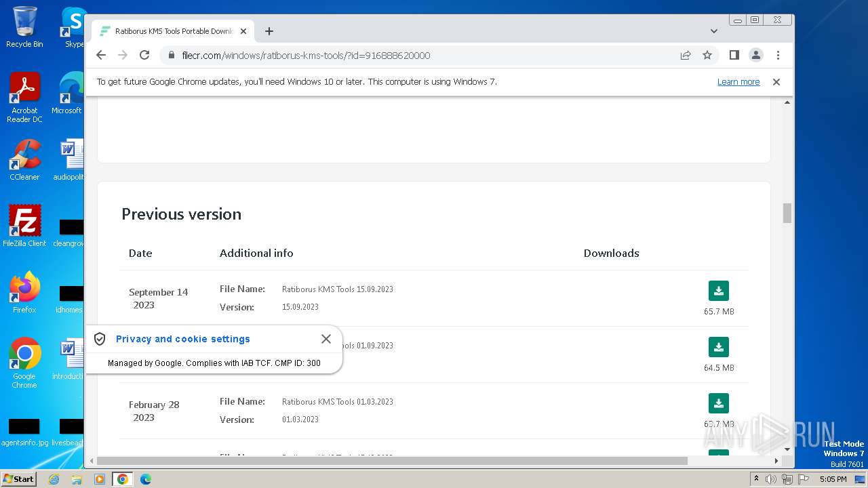868x488 pixels.
Task: Click the shield icon in the privacy popup
Action: pos(100,339)
